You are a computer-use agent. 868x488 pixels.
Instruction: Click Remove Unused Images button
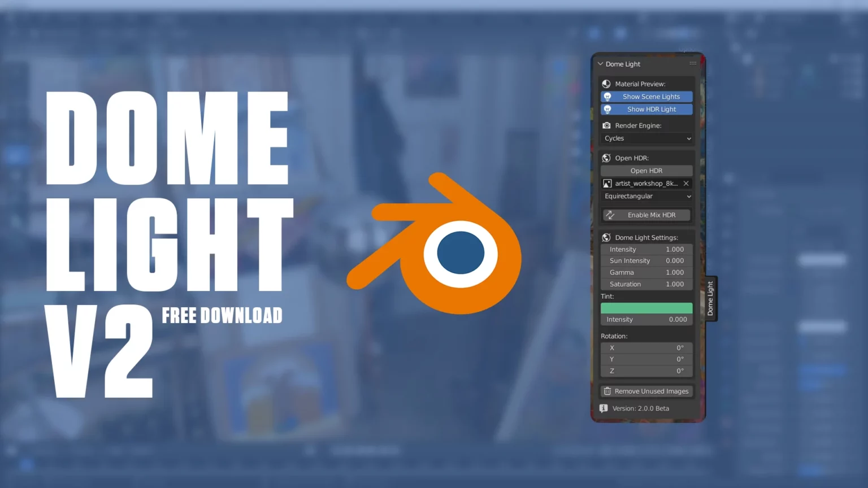(646, 391)
